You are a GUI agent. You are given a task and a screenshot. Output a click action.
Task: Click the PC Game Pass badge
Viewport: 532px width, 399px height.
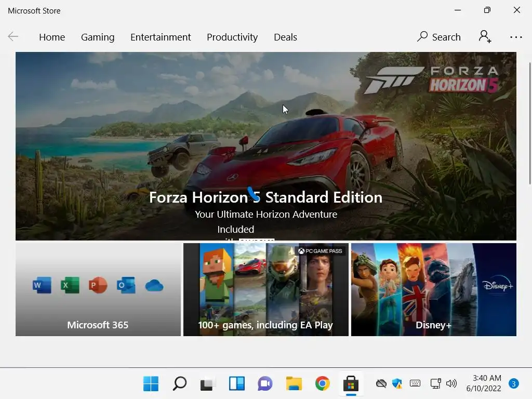[x=320, y=251]
